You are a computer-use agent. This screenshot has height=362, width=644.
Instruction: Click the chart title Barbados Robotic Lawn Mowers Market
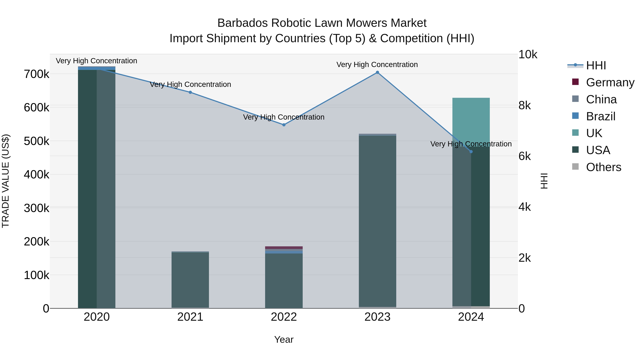(x=322, y=23)
